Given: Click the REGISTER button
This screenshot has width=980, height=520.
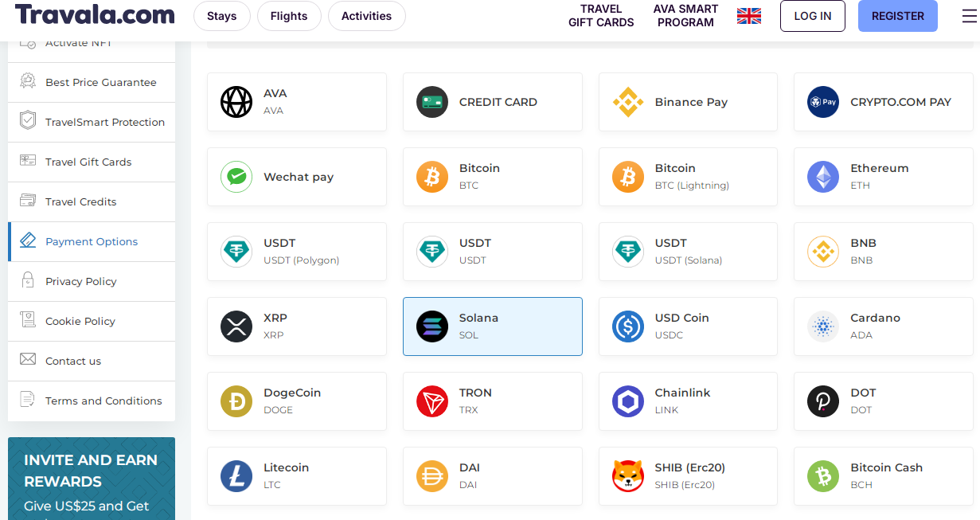Looking at the screenshot, I should tap(898, 16).
